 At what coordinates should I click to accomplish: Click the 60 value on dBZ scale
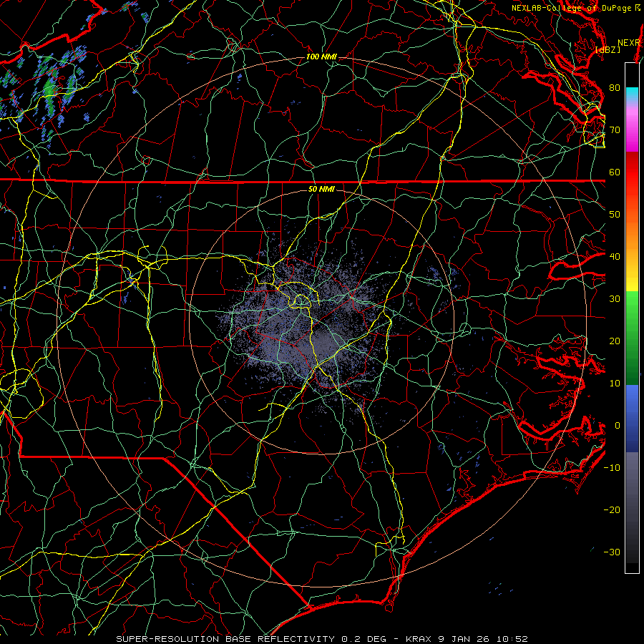[x=615, y=172]
